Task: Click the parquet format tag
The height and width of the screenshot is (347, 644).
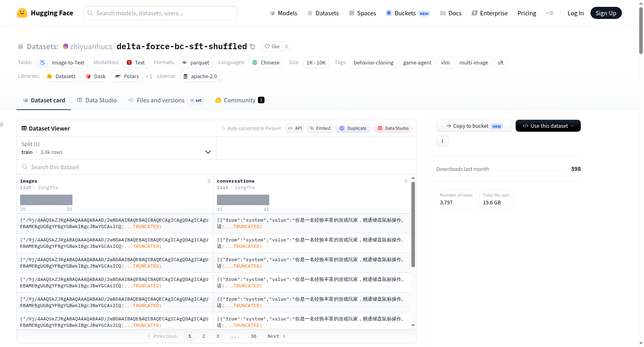Action: (x=195, y=62)
